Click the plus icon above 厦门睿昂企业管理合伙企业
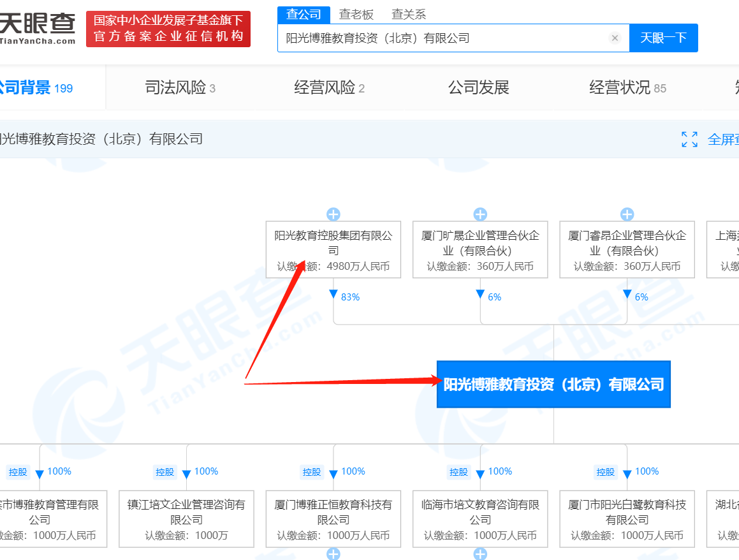 click(x=626, y=214)
